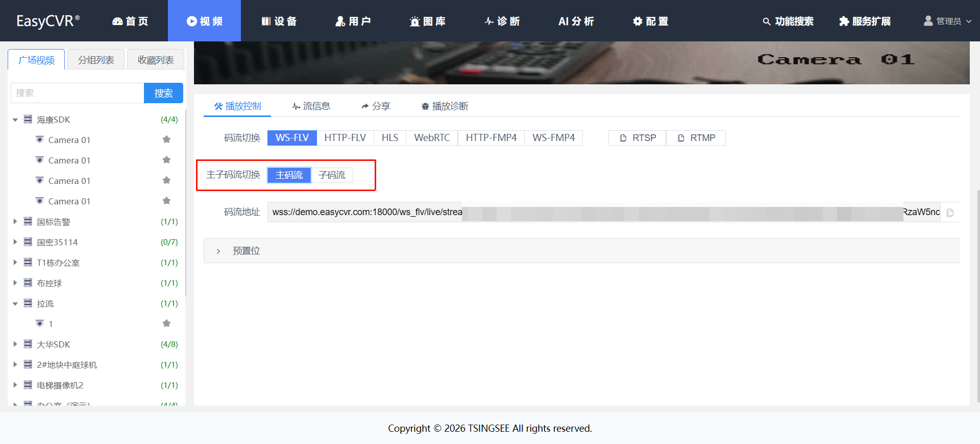This screenshot has width=980, height=444.
Task: Go to the 首页 home page
Action: pos(130,21)
